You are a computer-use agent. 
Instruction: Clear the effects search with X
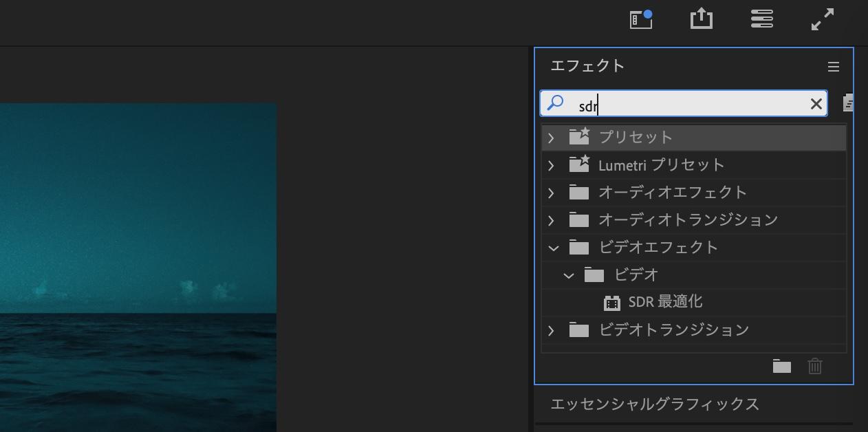[816, 104]
